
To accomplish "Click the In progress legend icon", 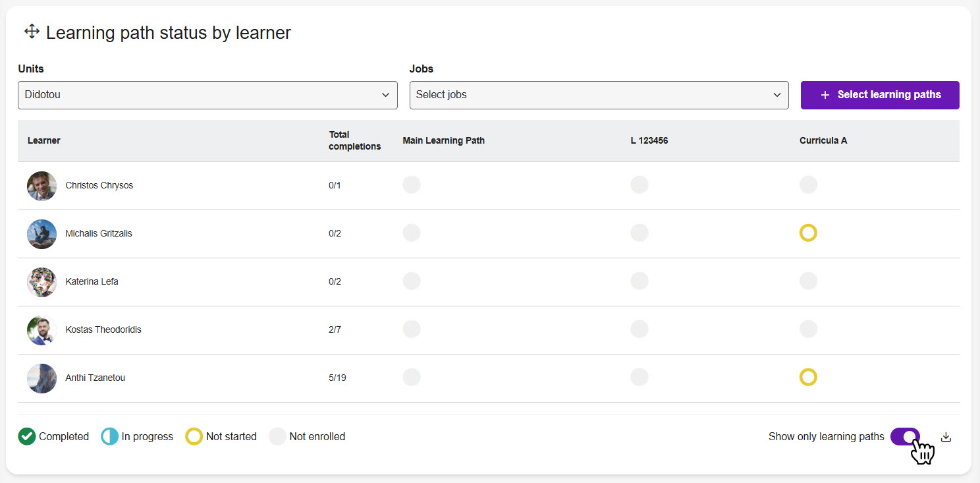I will pyautogui.click(x=110, y=436).
